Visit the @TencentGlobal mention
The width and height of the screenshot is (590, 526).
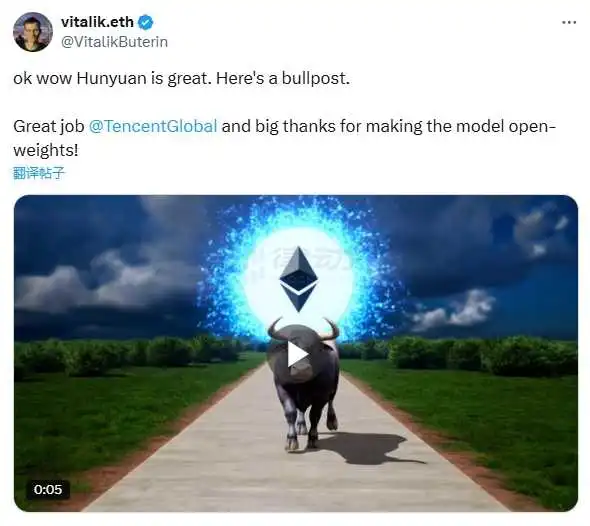pos(153,126)
